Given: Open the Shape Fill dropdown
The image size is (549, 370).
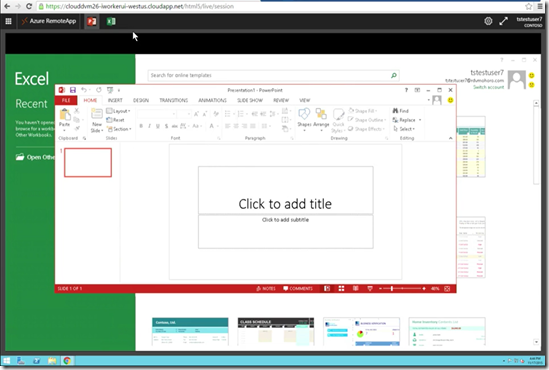Looking at the screenshot, I should [363, 111].
